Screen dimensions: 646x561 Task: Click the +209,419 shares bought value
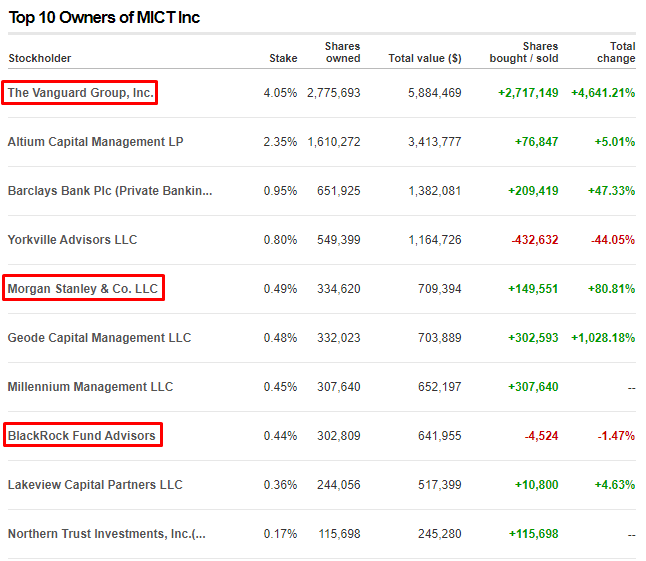pyautogui.click(x=534, y=191)
